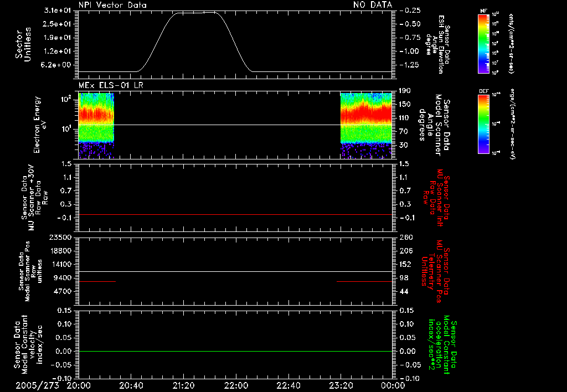567x392 pixels.
Task: Select the red "MU Scanner Int Raw Data" label
Action: pos(436,198)
